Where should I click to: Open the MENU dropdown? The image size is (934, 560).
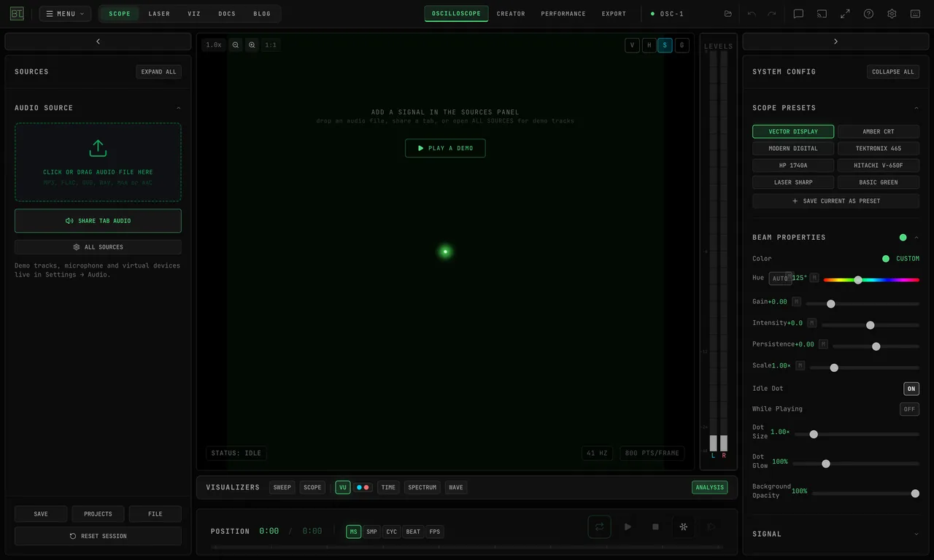(65, 14)
